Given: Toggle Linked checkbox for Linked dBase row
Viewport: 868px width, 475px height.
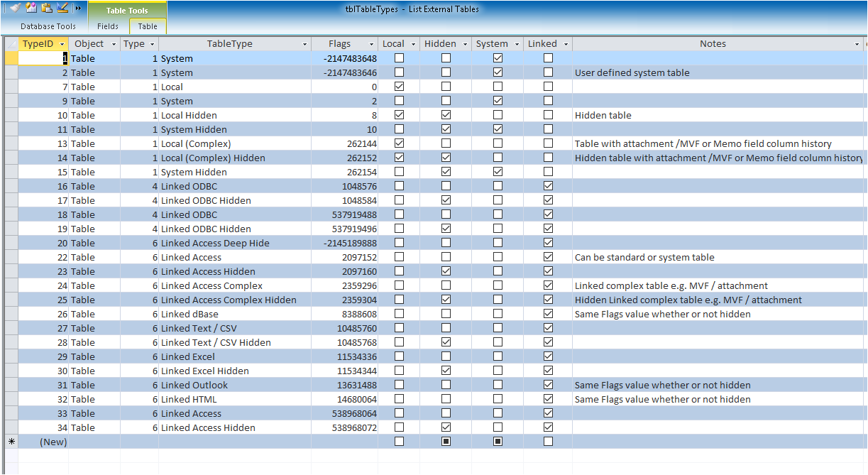Looking at the screenshot, I should 548,314.
